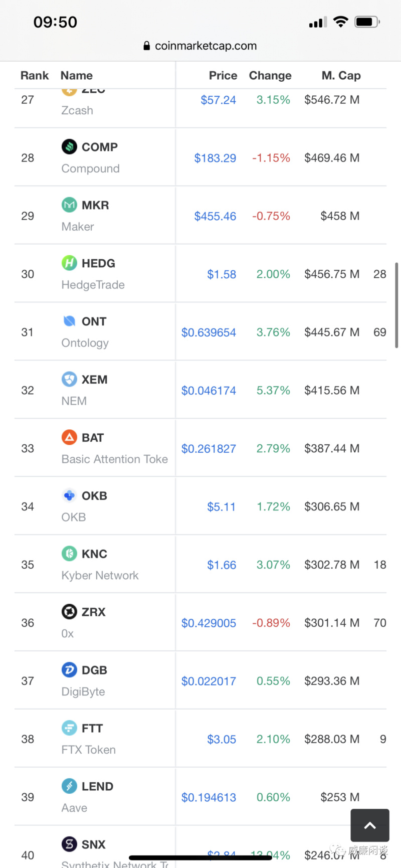Tap the NEM XEM coin icon
The height and width of the screenshot is (868, 401).
coord(69,379)
